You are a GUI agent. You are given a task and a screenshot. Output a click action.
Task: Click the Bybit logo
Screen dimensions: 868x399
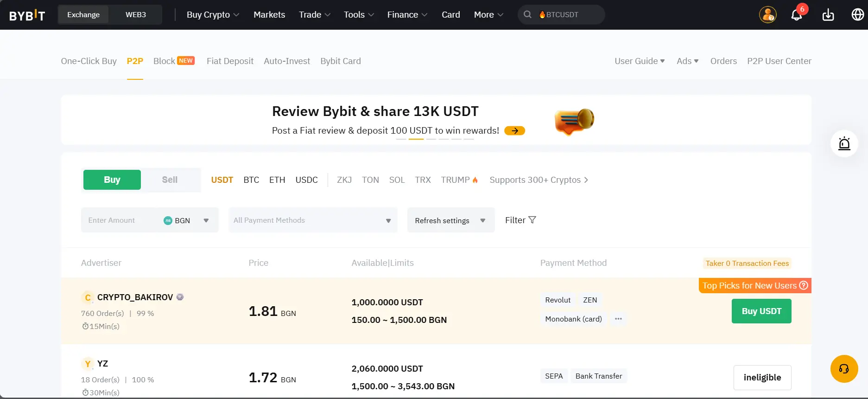tap(27, 15)
